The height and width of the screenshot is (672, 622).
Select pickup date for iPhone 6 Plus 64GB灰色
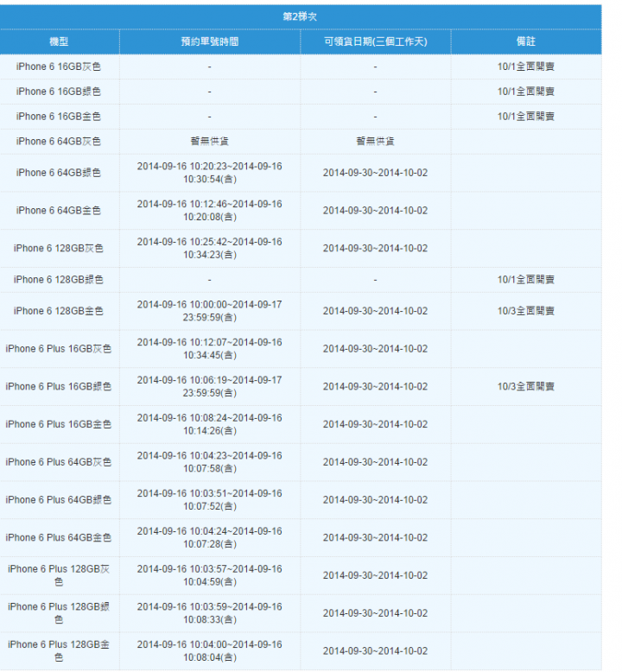point(376,462)
